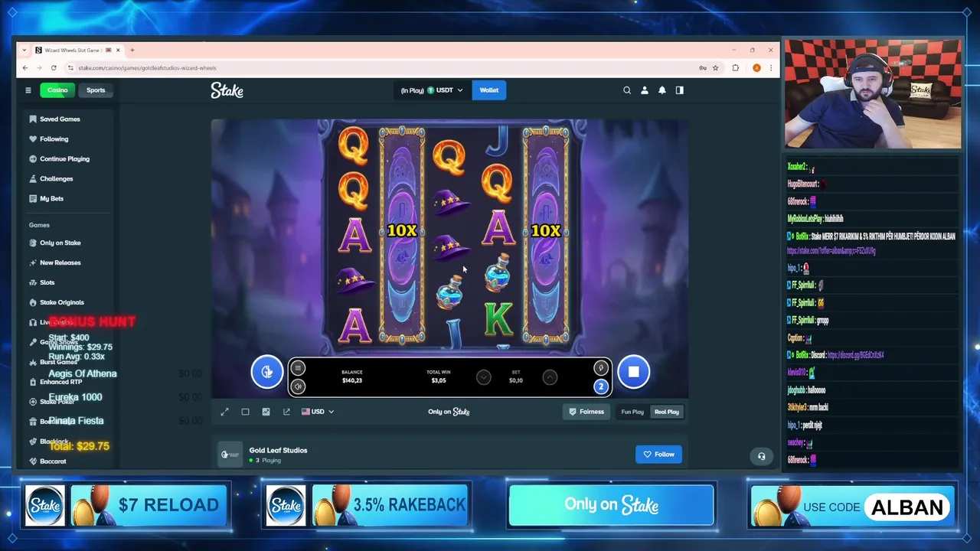Viewport: 980px width, 551px height.
Task: Open Baccarat in sidebar
Action: coord(53,461)
